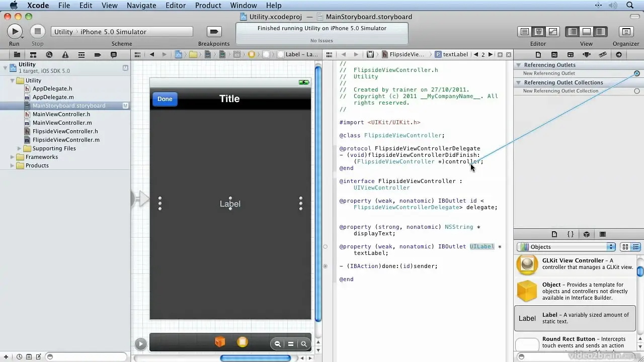This screenshot has width=644, height=362.
Task: Show the Code Snippet library
Action: [x=571, y=234]
